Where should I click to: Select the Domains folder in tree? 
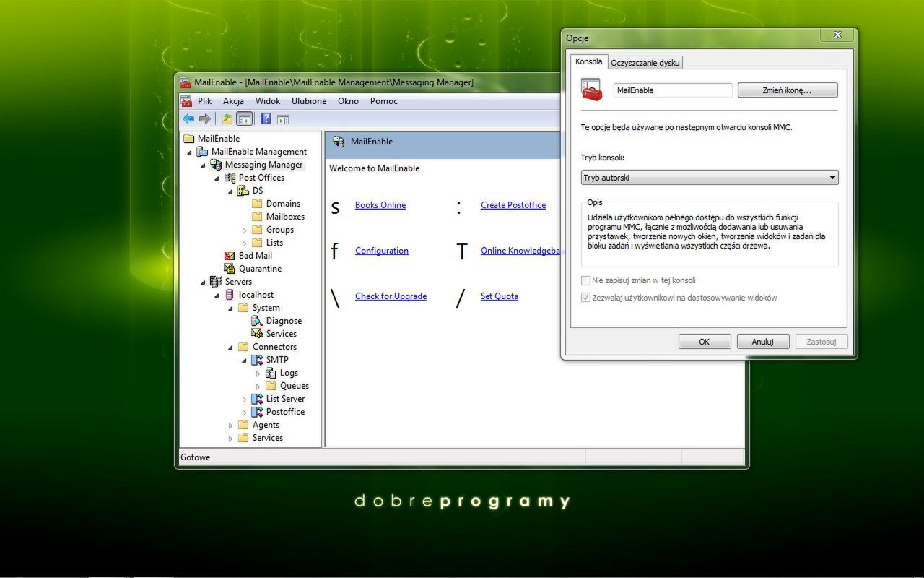pyautogui.click(x=283, y=204)
